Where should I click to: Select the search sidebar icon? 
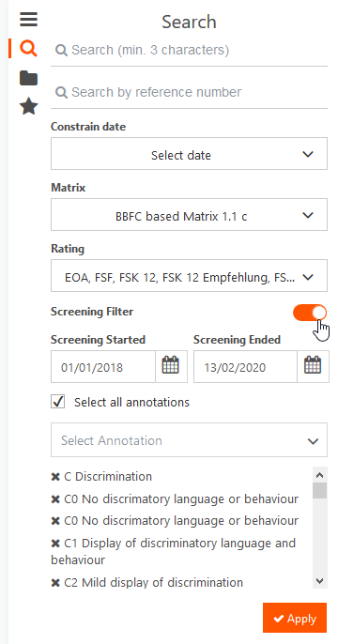(x=28, y=49)
